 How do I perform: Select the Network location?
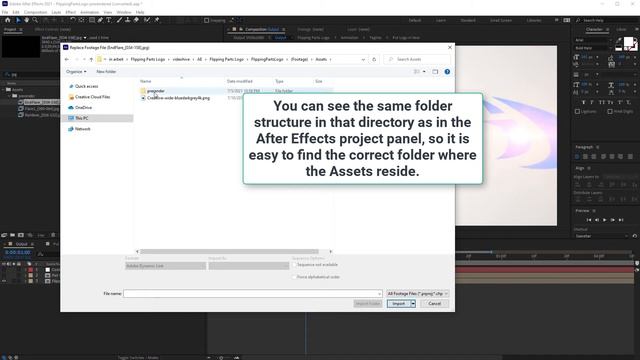82,129
